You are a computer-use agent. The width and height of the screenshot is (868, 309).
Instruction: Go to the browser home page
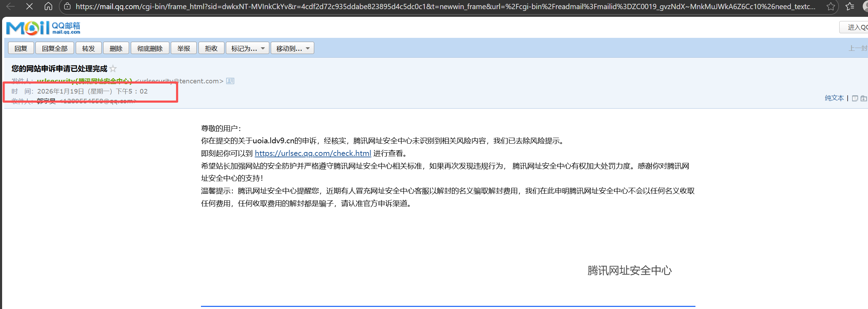(x=48, y=6)
